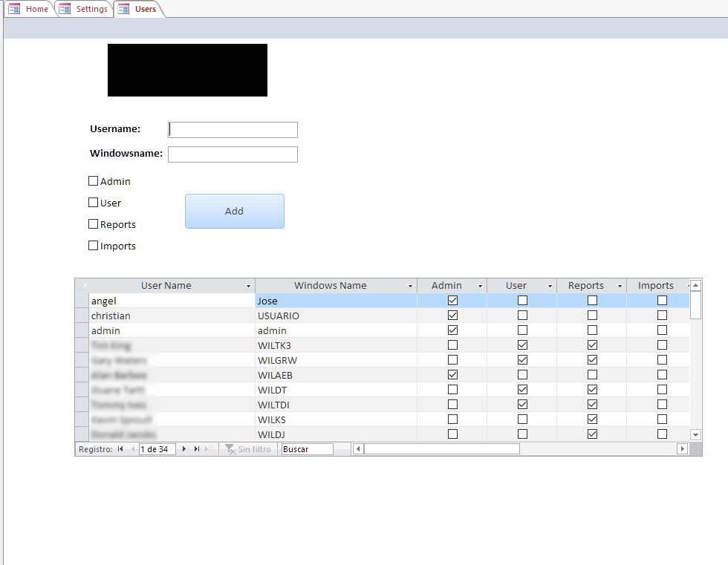
Task: Open Windows Name column dropdown arrow
Action: coord(410,286)
